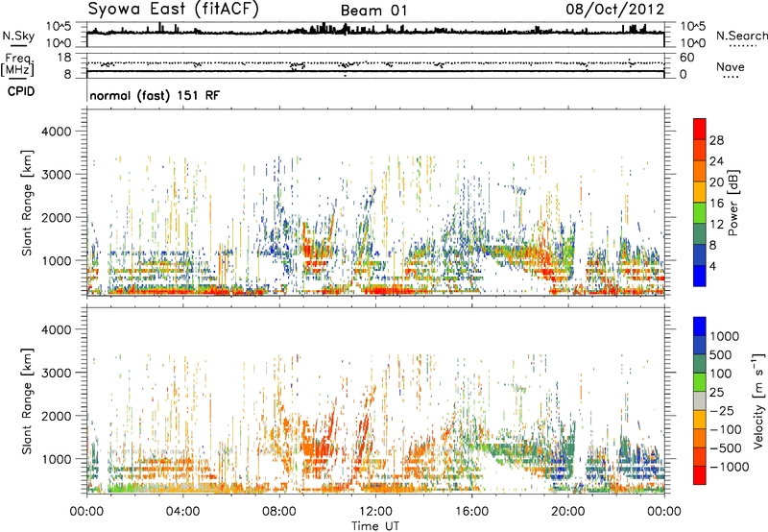The image size is (768, 532).
Task: Click the 'CPID' label
Action: (x=21, y=91)
